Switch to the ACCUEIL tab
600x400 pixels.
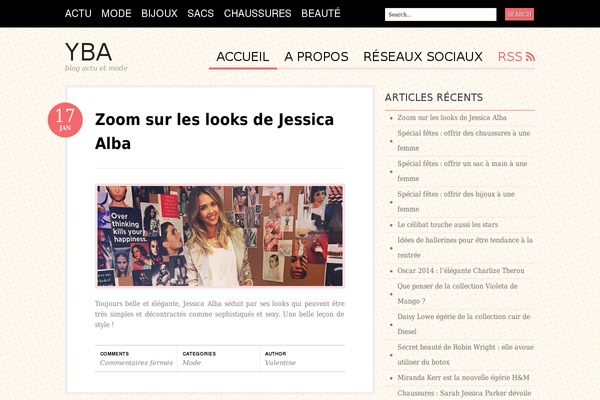pos(243,57)
